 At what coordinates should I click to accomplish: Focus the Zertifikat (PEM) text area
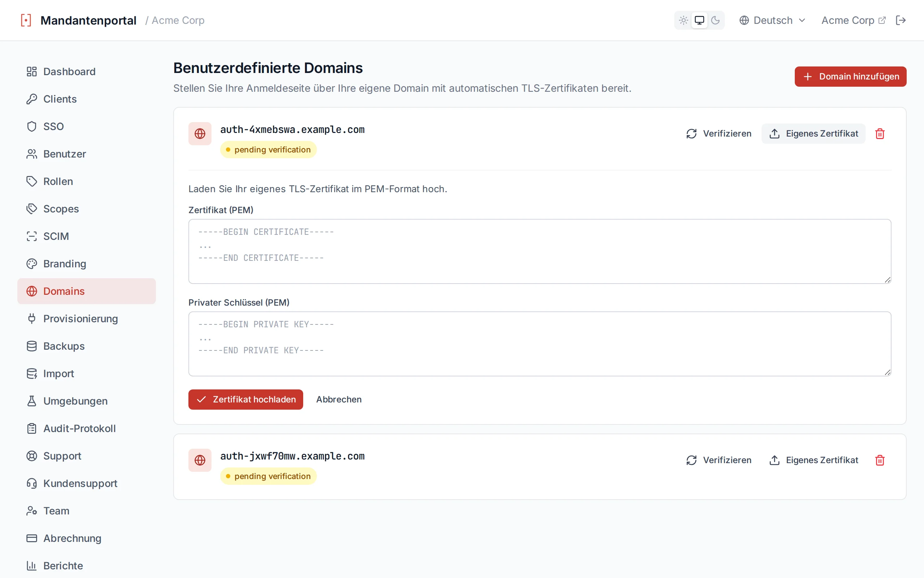coord(540,251)
